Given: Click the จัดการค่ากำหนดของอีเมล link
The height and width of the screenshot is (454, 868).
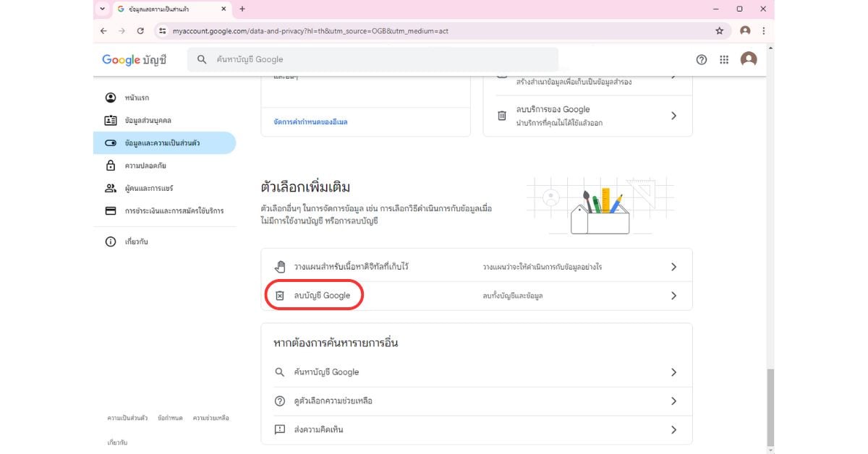Looking at the screenshot, I should (310, 122).
